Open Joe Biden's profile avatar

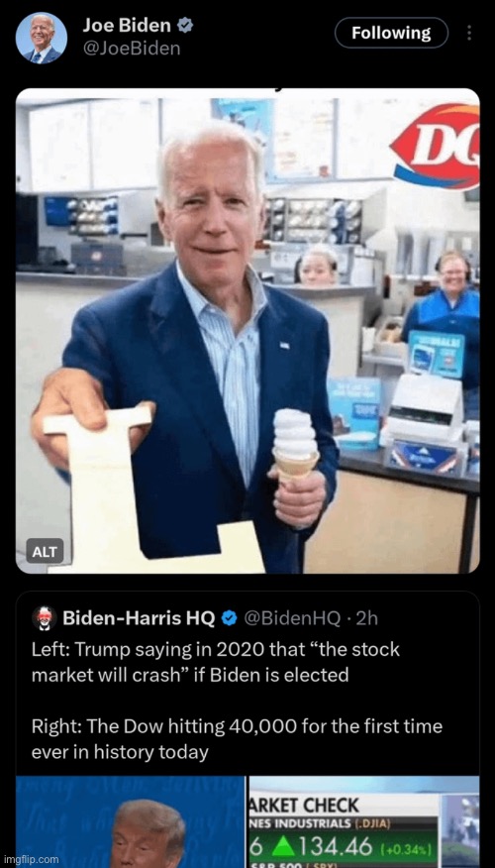[42, 38]
